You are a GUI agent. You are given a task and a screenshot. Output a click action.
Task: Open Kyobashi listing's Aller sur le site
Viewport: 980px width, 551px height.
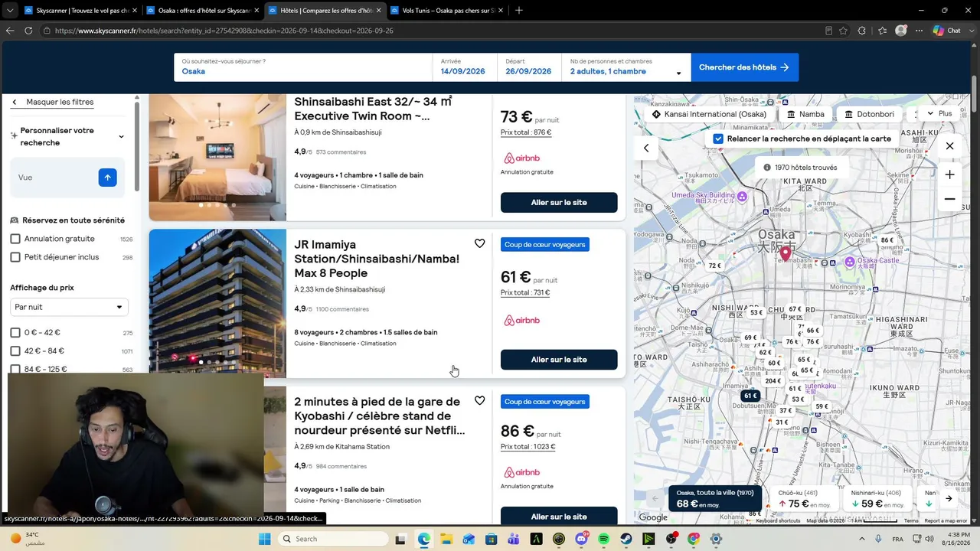point(559,516)
